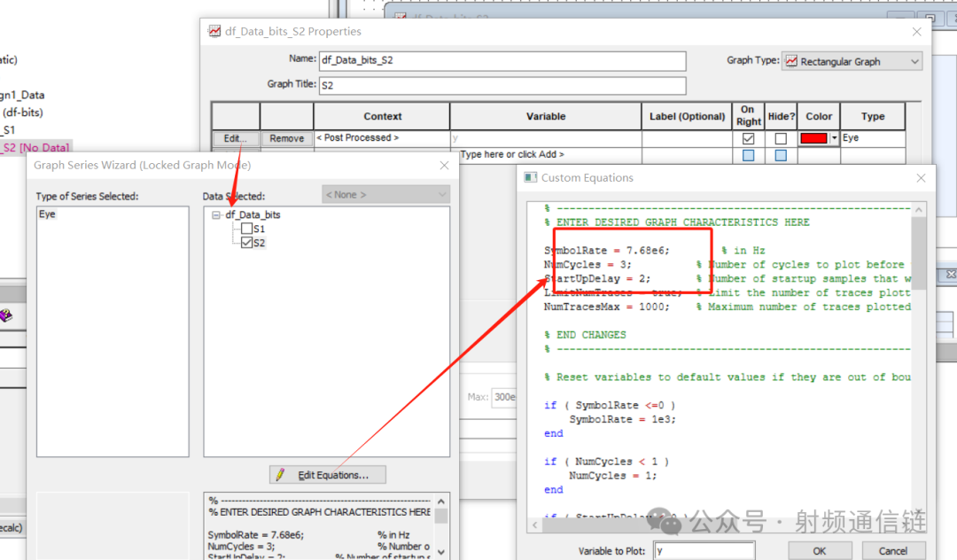Click the 'NumCycles = 1;' code line
957x560 pixels.
coord(613,476)
